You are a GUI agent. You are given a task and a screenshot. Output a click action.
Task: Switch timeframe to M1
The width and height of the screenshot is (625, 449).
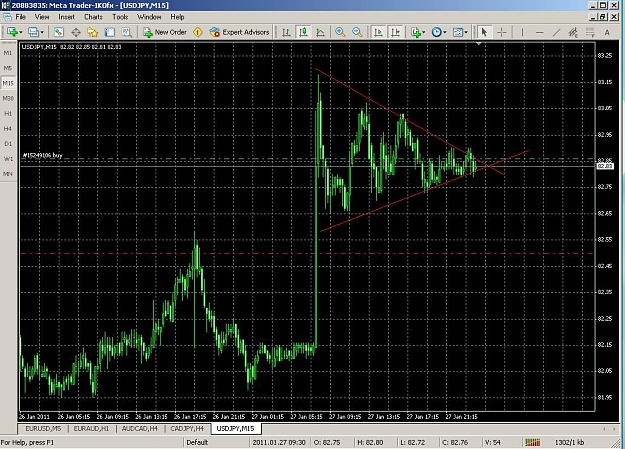(8, 53)
